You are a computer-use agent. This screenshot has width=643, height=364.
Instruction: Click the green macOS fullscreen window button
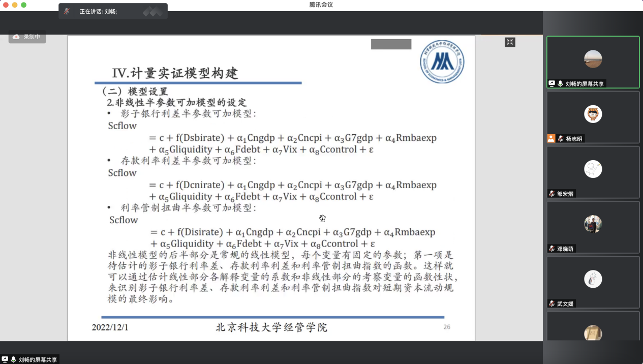coord(23,5)
